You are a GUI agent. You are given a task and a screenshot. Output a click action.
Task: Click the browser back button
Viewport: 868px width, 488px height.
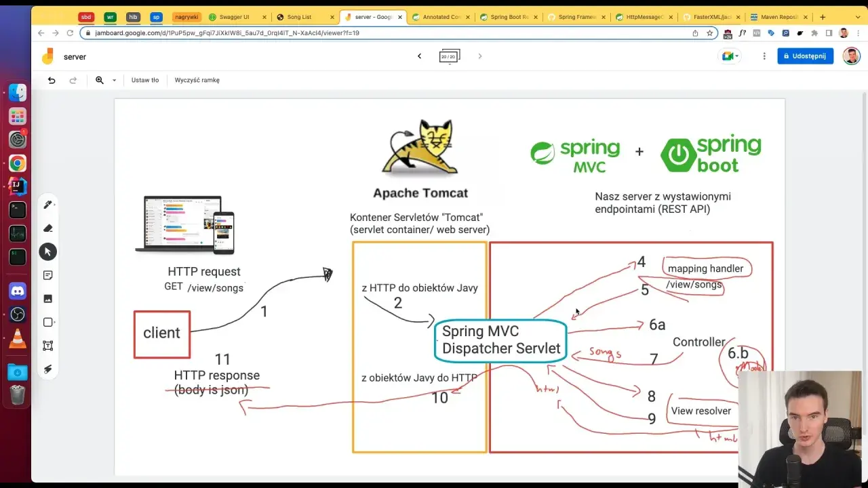41,33
